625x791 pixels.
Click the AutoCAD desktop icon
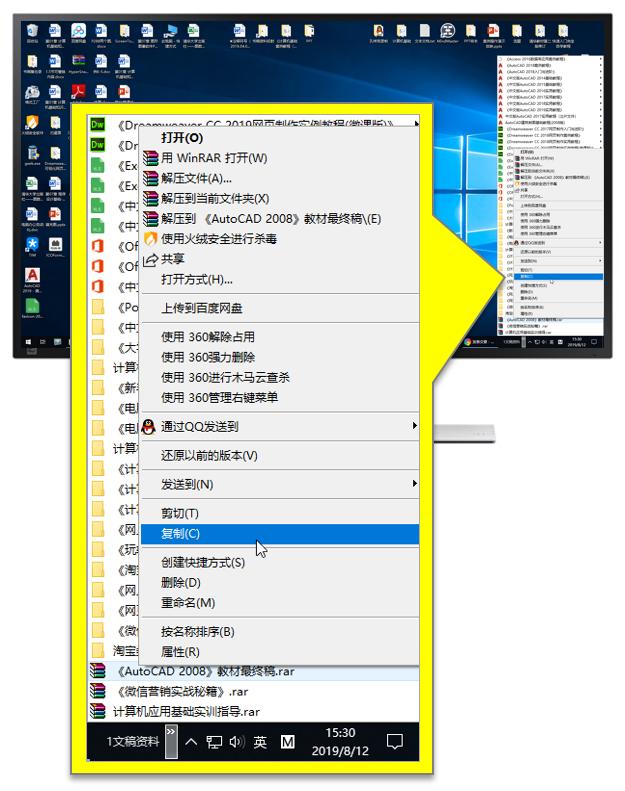(32, 275)
